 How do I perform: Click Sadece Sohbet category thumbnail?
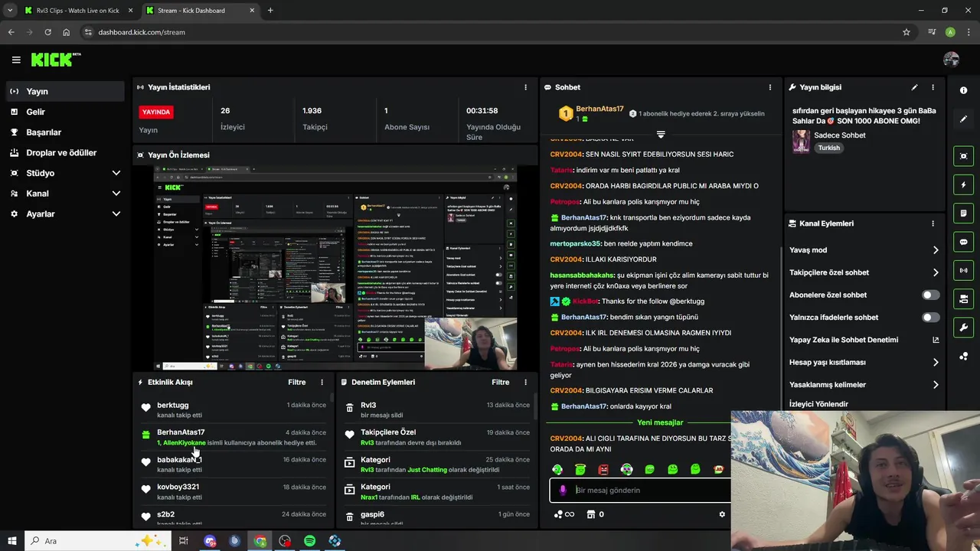[x=801, y=141]
